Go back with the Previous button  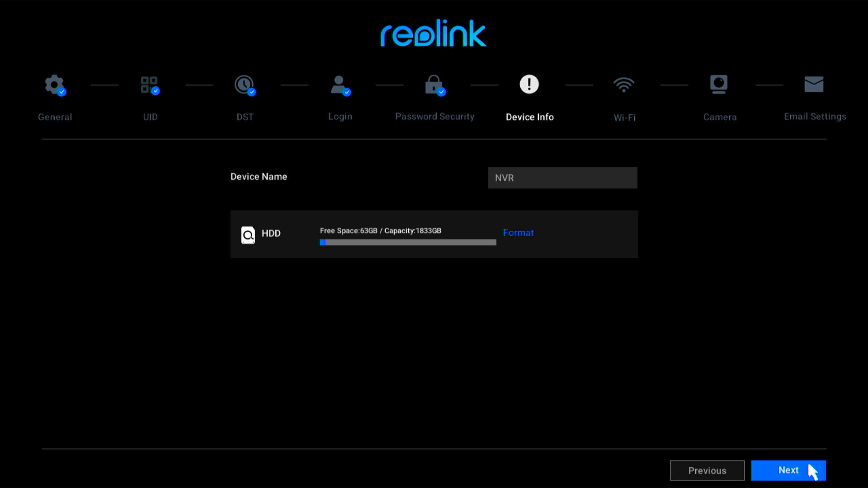click(x=707, y=470)
